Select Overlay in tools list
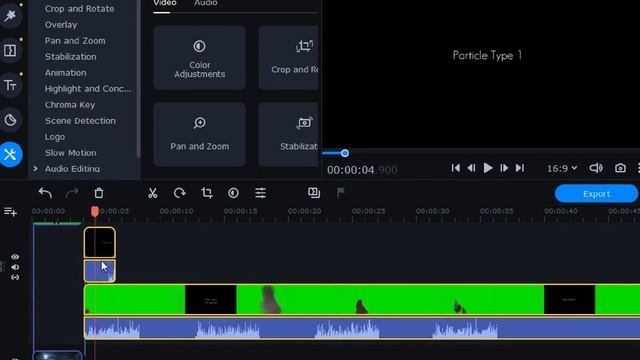This screenshot has height=360, width=640. pyautogui.click(x=61, y=25)
